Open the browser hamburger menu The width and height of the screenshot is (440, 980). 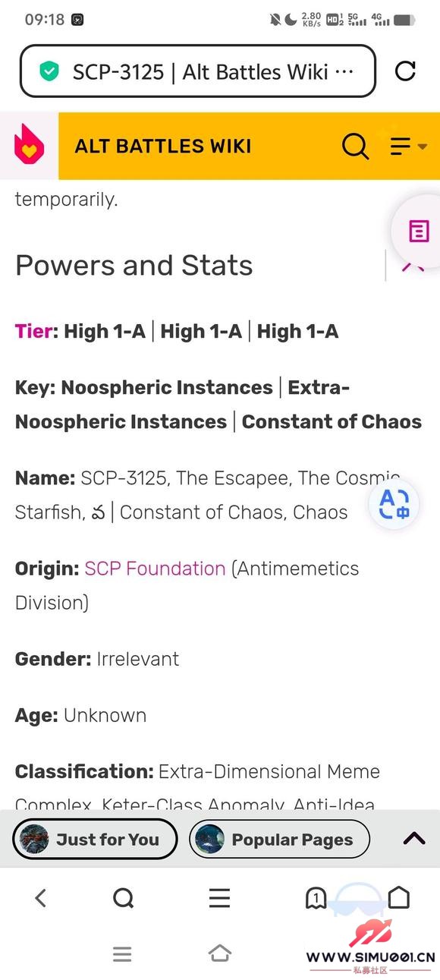(220, 898)
